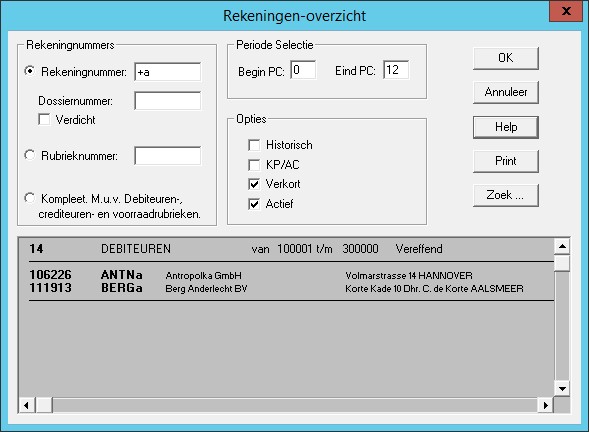This screenshot has width=589, height=432.
Task: Open Help for this dialog
Action: coord(506,127)
